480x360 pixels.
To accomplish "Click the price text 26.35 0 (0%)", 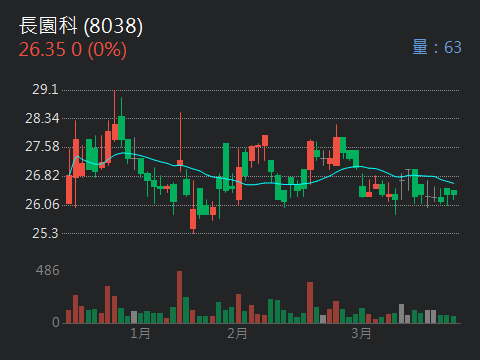I will (73, 50).
